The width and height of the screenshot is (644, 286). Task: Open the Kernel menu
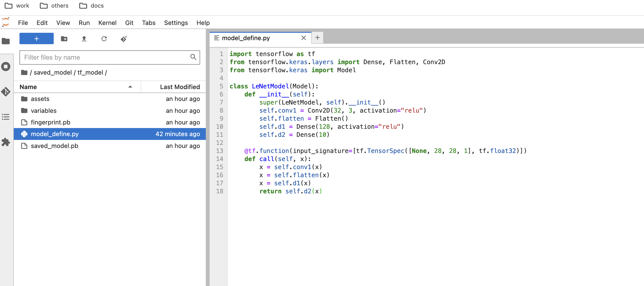tap(107, 23)
